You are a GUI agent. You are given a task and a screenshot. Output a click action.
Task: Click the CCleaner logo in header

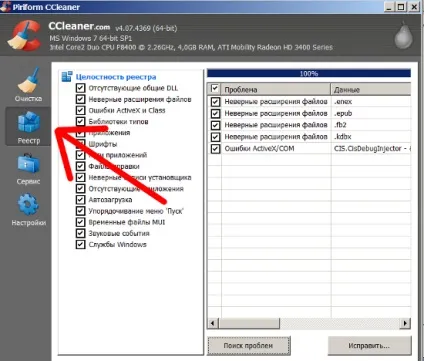[x=24, y=35]
